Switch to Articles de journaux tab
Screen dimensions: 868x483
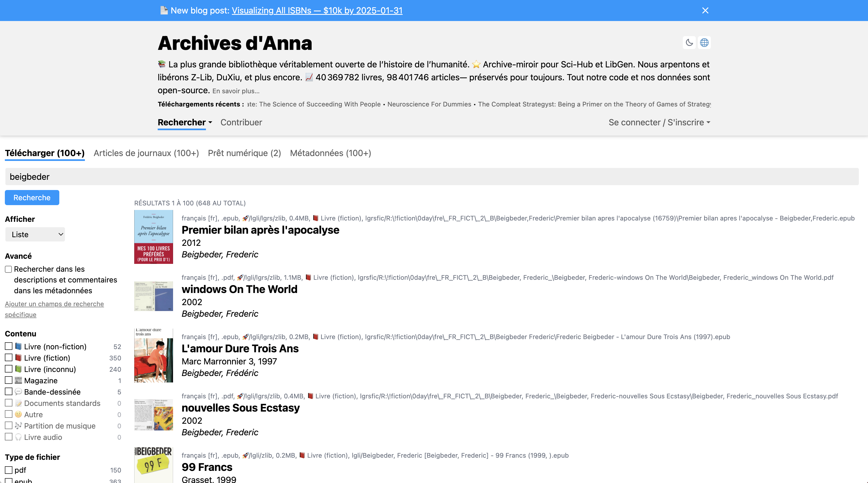[x=146, y=153]
